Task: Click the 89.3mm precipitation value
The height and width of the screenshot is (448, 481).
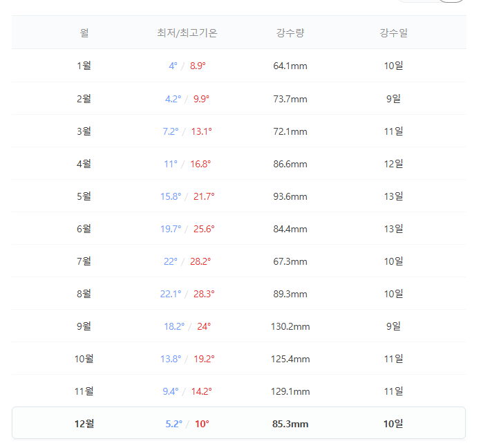Action: (290, 295)
